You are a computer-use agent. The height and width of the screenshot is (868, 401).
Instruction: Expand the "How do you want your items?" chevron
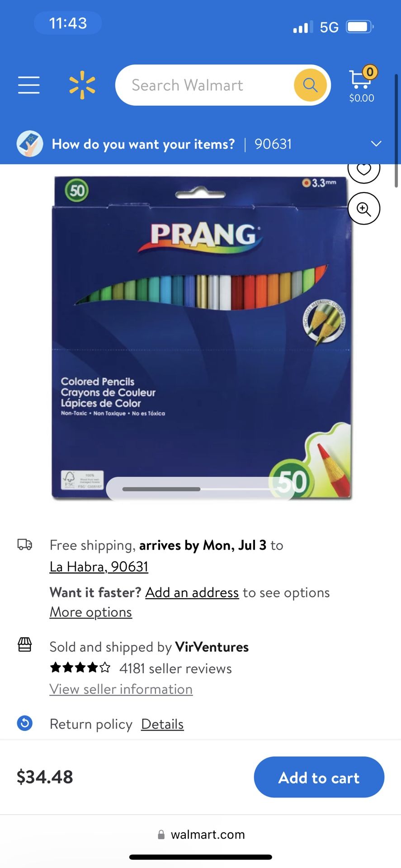pyautogui.click(x=376, y=144)
